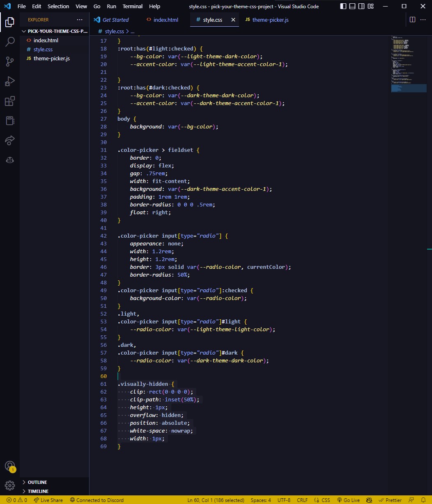
Task: Click the Copilot status icon near Prettier
Action: pos(369,500)
